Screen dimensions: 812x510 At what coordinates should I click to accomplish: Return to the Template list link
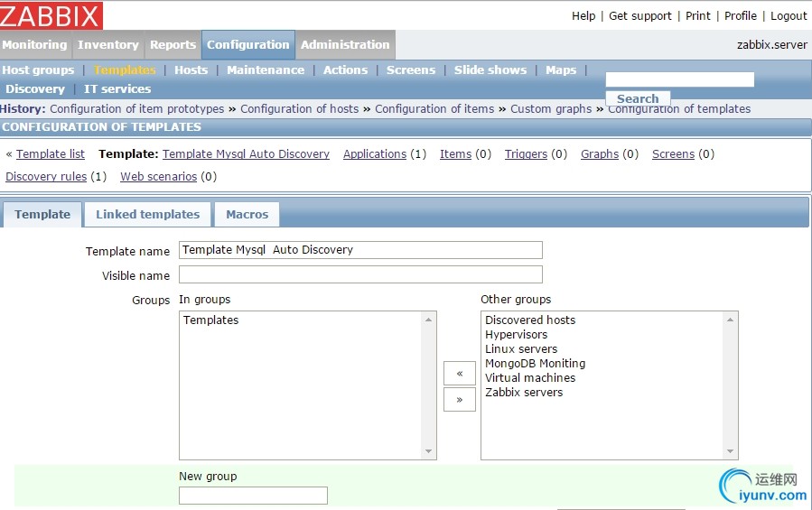pyautogui.click(x=51, y=153)
